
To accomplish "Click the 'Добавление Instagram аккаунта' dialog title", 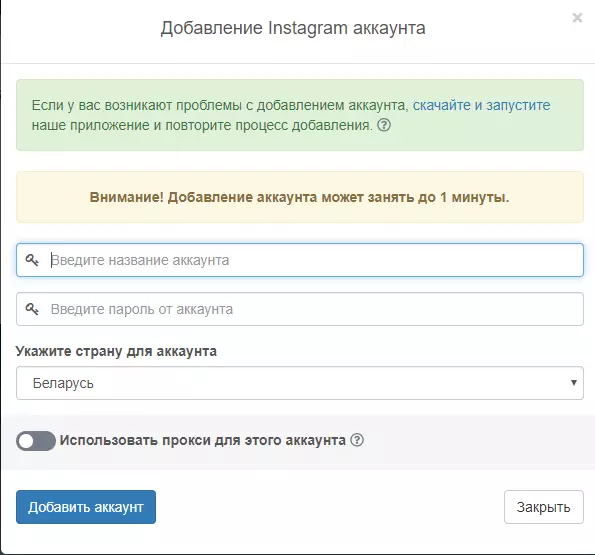I will click(x=293, y=28).
